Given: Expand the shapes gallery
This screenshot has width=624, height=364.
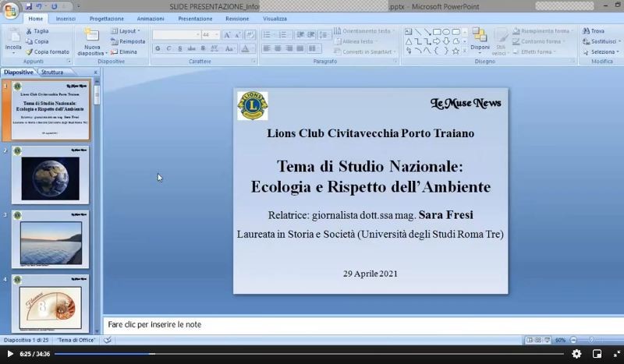Looking at the screenshot, I should click(x=465, y=51).
